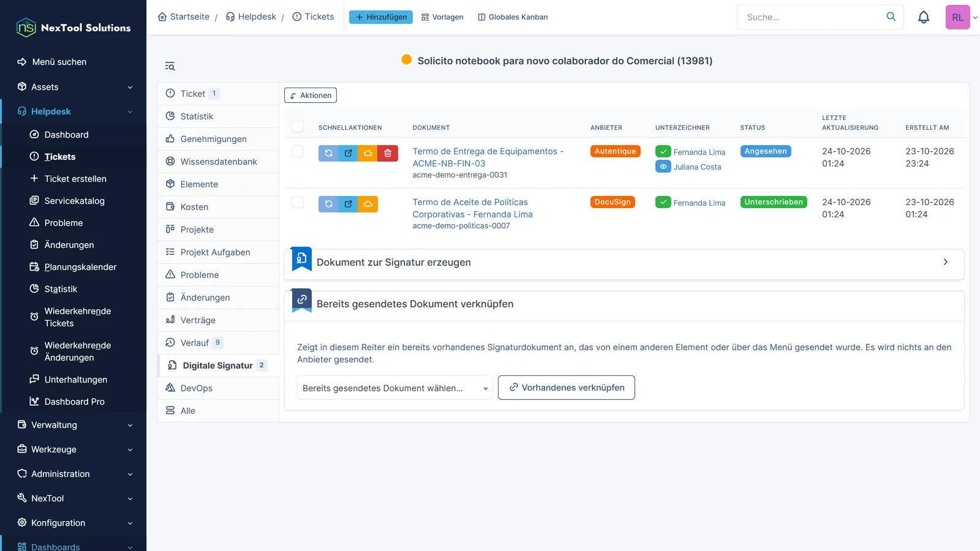Check the Termo de Aceite de Políticas row checkbox
Screen dimensions: 980x551
tap(298, 202)
